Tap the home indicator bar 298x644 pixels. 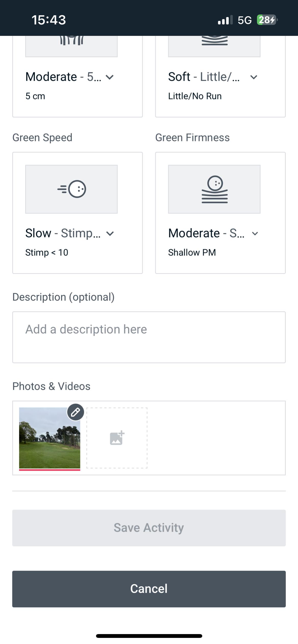click(149, 636)
